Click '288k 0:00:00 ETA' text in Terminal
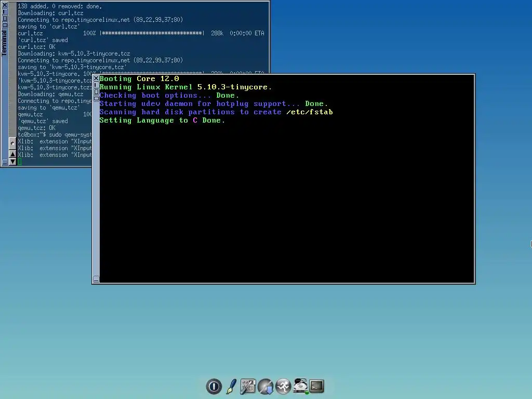 pyautogui.click(x=237, y=33)
